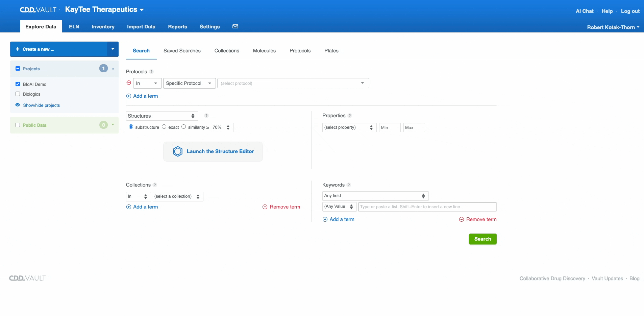Open the select protocol dropdown

pos(293,83)
